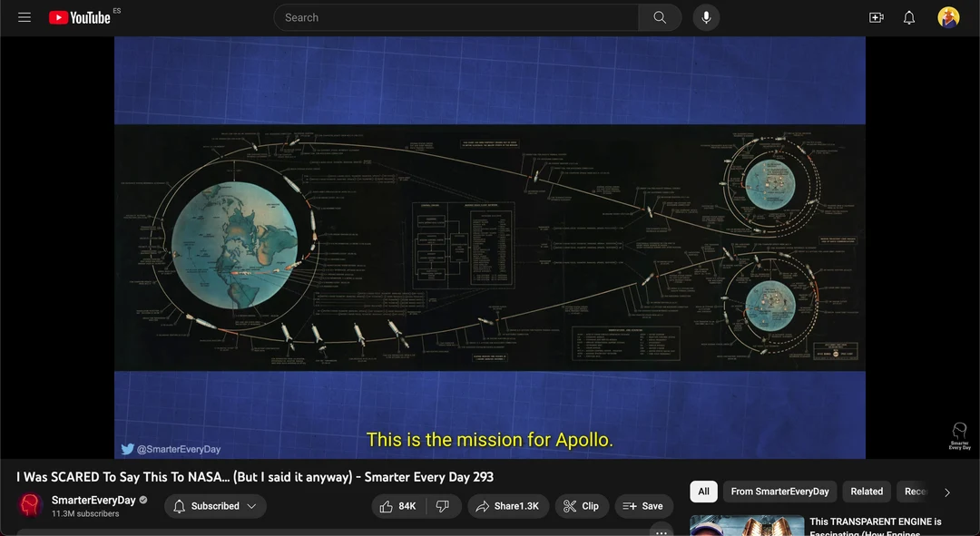Start a voice search with the microphone icon

(705, 16)
